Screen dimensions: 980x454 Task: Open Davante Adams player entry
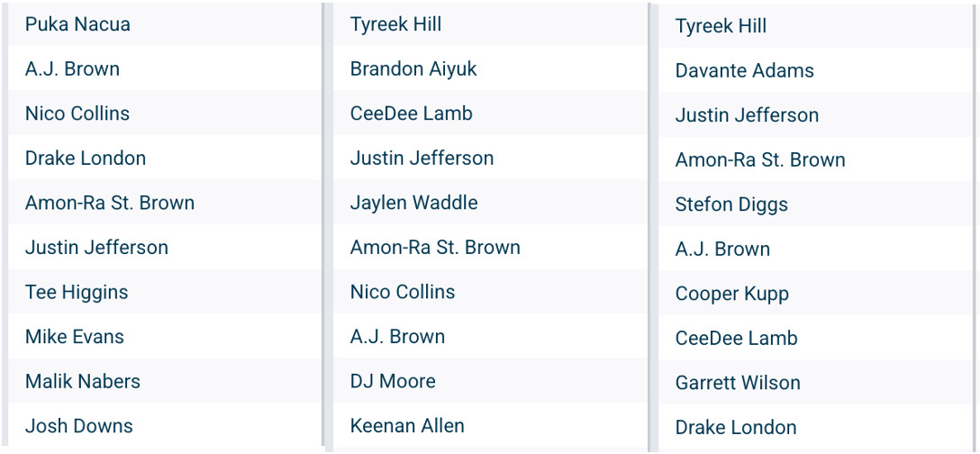[x=744, y=70]
